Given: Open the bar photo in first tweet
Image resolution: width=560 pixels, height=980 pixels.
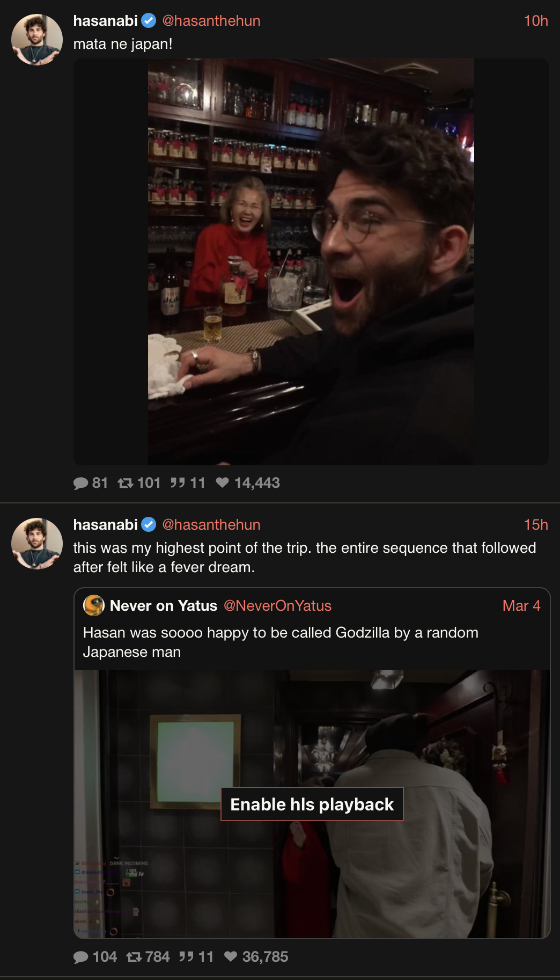Looking at the screenshot, I should (311, 262).
